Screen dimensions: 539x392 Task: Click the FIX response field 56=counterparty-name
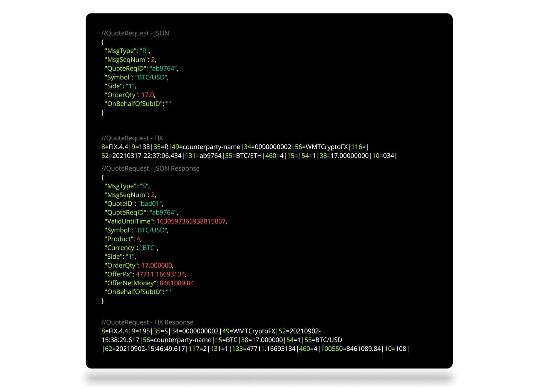[177, 340]
